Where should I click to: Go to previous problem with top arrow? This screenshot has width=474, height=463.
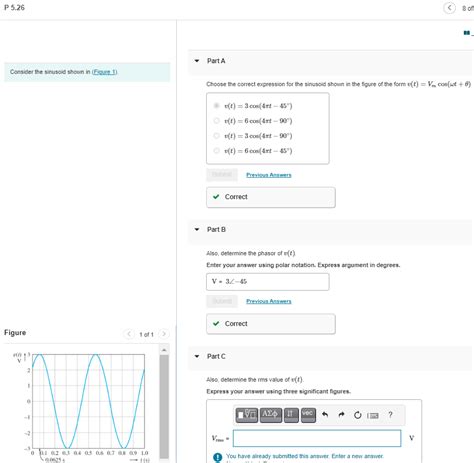coord(449,8)
